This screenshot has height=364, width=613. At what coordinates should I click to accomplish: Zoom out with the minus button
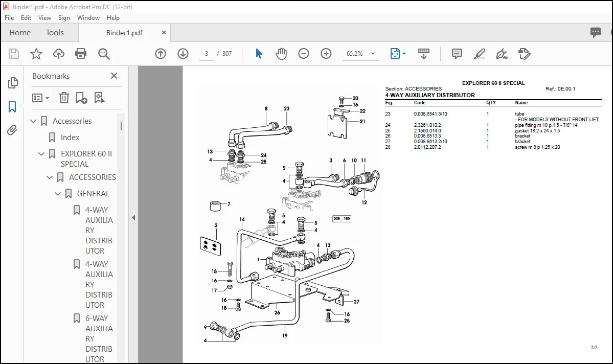pos(303,54)
